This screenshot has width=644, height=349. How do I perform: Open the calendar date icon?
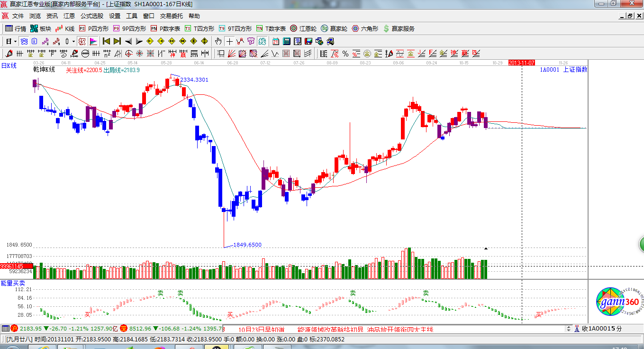click(x=275, y=41)
